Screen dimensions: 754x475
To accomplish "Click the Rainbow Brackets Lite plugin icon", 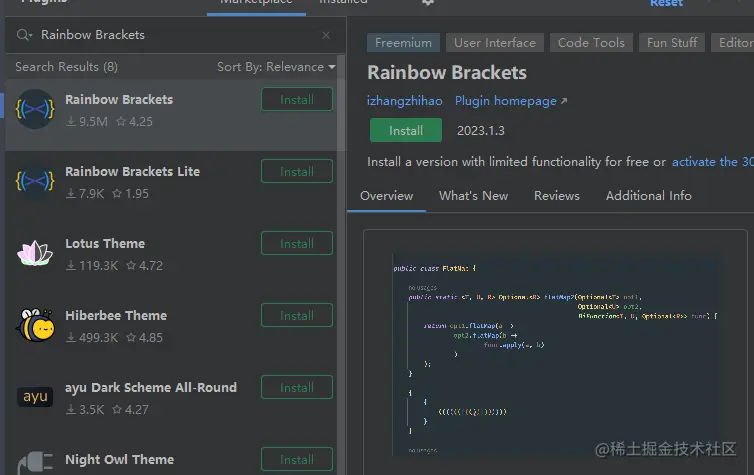I will (35, 181).
